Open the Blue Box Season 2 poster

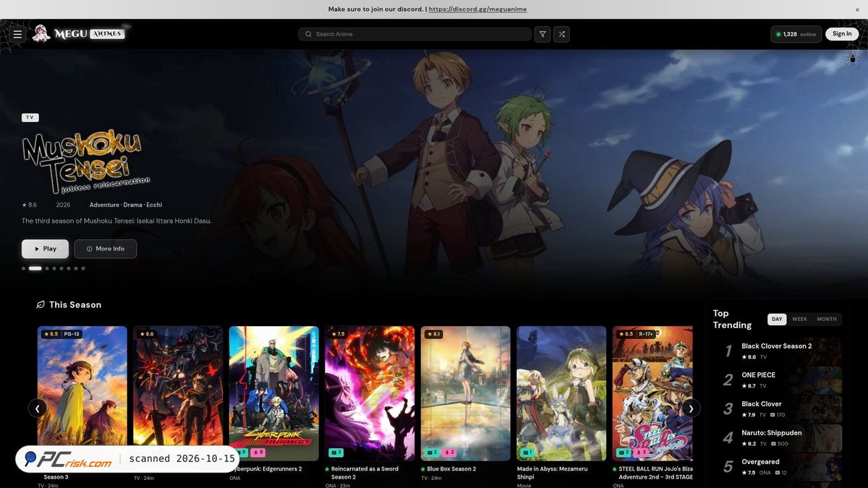466,393
